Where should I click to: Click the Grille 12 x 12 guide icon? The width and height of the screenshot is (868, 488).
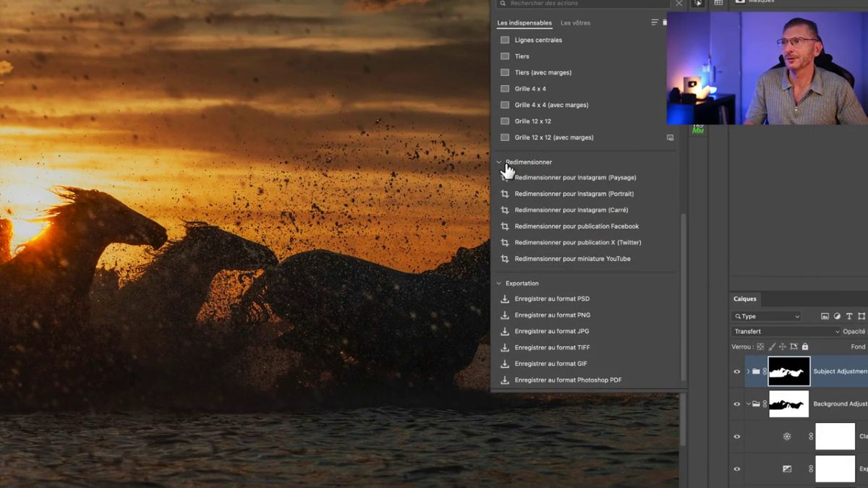[x=505, y=121]
